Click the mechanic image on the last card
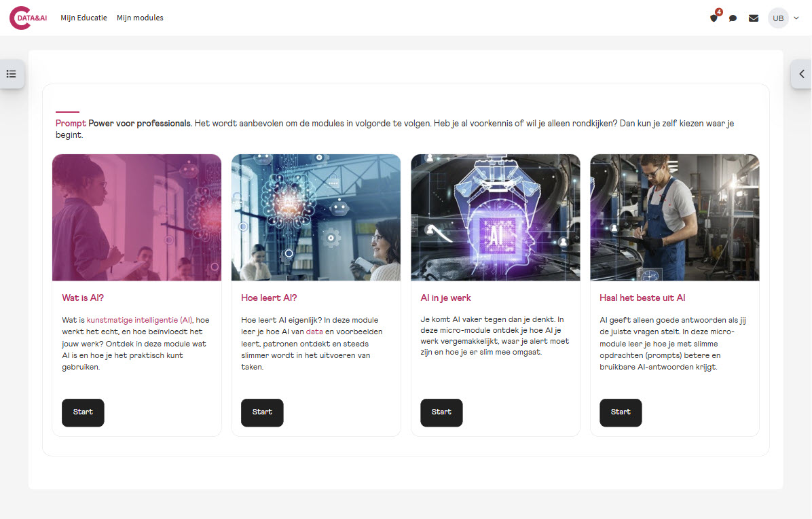Image resolution: width=812 pixels, height=519 pixels. [x=674, y=217]
